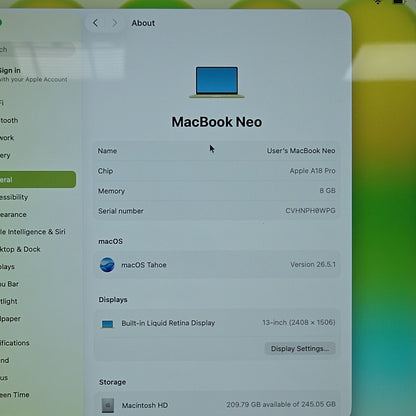The width and height of the screenshot is (416, 416).
Task: Click the MacBook Neo laptop image
Action: coord(217,82)
